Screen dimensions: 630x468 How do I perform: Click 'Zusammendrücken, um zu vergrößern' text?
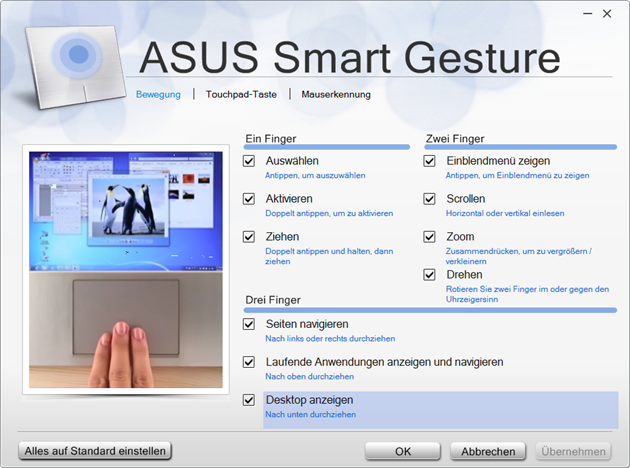[519, 256]
